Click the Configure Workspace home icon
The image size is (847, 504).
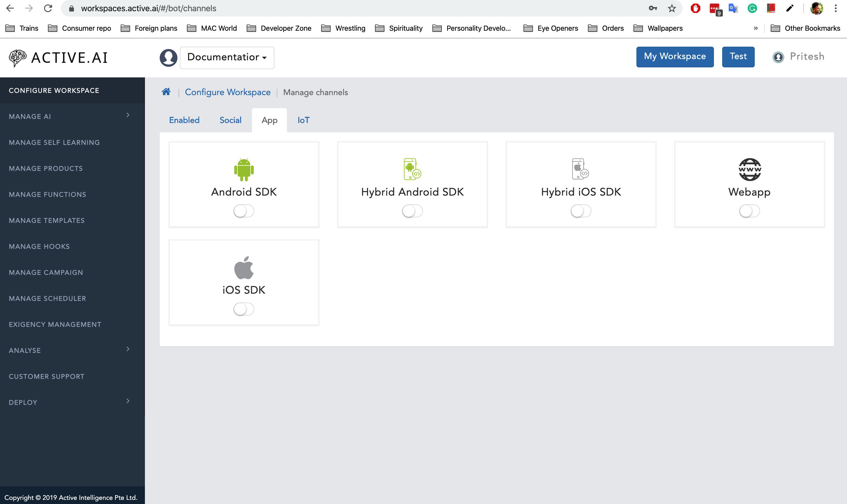166,92
